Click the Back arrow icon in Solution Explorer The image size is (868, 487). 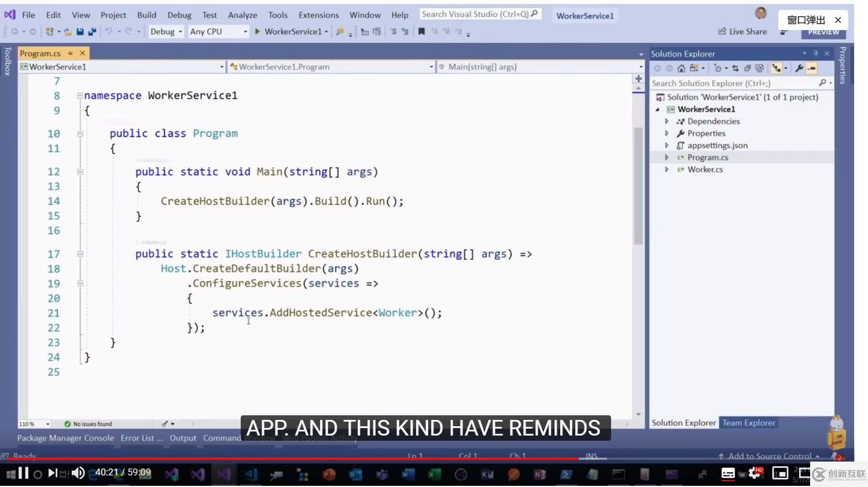click(x=657, y=68)
